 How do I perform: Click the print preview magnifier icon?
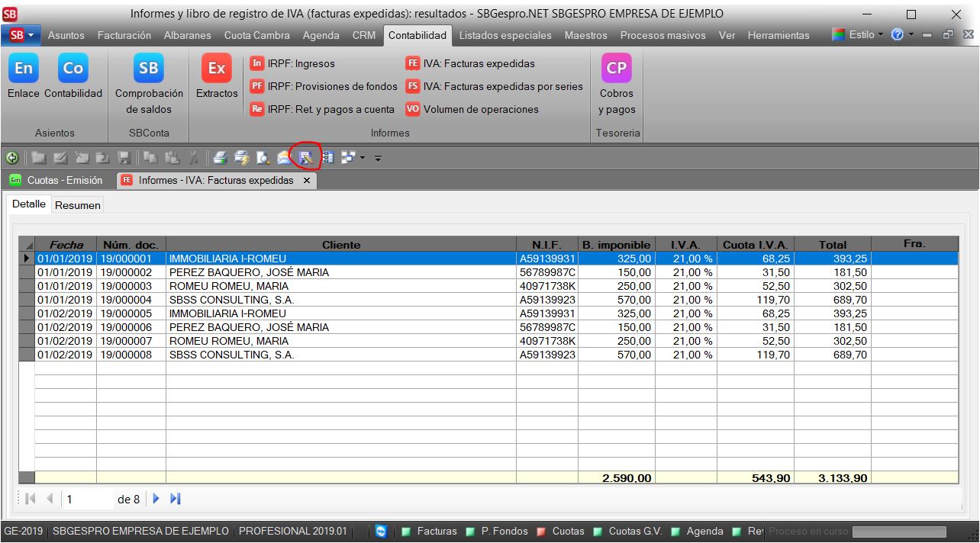click(x=263, y=158)
